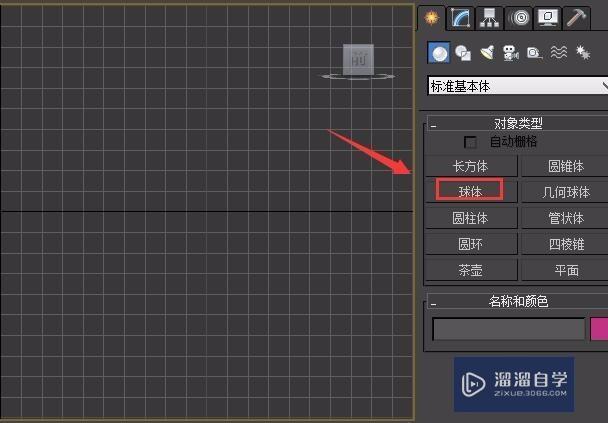Open the Utilities hammer tab

click(576, 18)
